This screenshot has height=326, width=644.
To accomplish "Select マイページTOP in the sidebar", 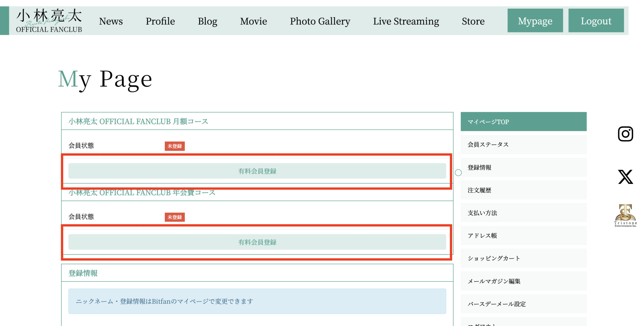I will [523, 122].
